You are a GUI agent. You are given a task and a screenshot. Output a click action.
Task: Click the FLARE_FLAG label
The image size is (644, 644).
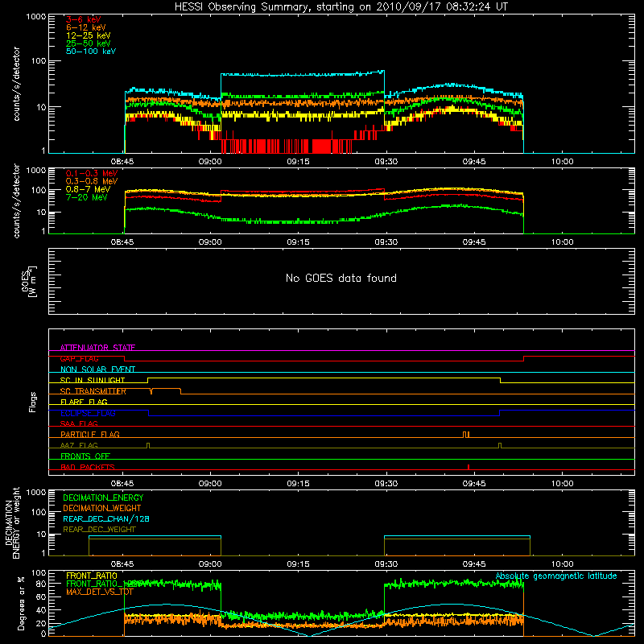[x=84, y=402]
